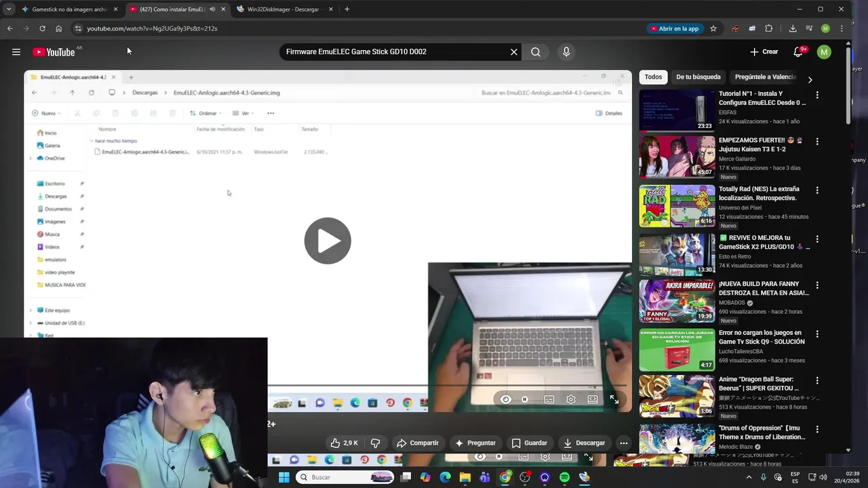Open options for REVIVE O MEJORA GameStick video
Image resolution: width=868 pixels, height=488 pixels.
click(817, 239)
